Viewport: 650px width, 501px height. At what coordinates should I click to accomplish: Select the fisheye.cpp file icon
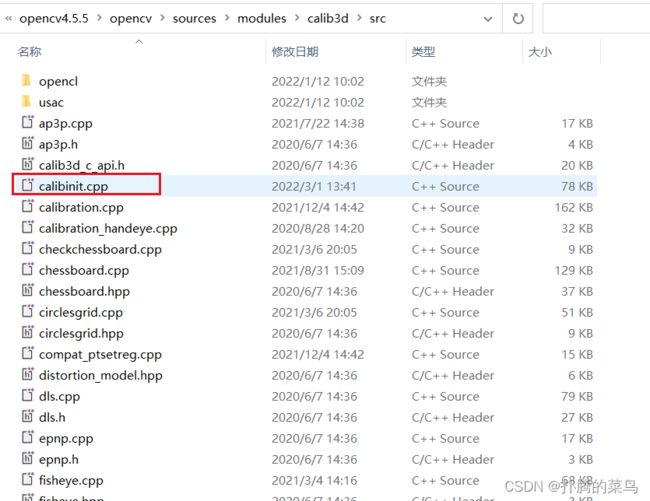[27, 479]
